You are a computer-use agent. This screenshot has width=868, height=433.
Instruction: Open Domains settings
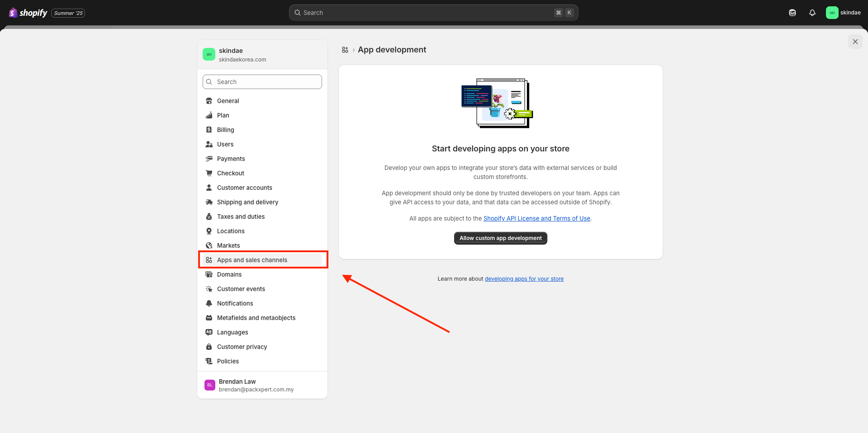262,274
